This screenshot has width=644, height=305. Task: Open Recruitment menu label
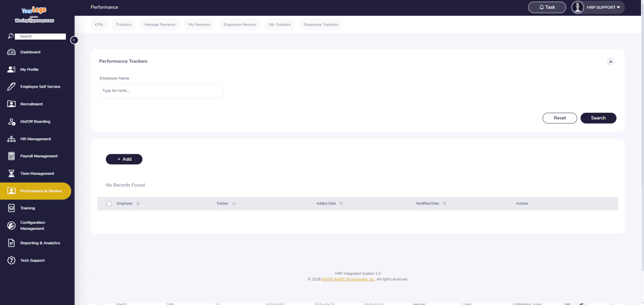[x=31, y=104]
